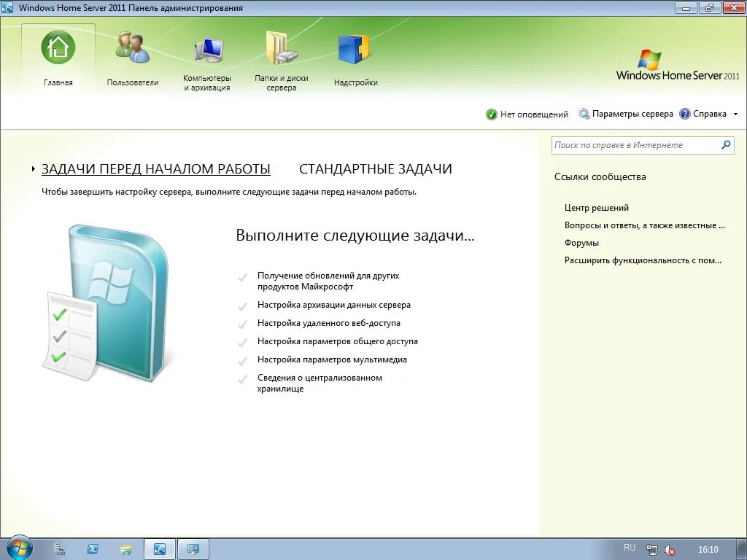Click the muted volume tray icon
747x560 pixels.
pos(670,550)
